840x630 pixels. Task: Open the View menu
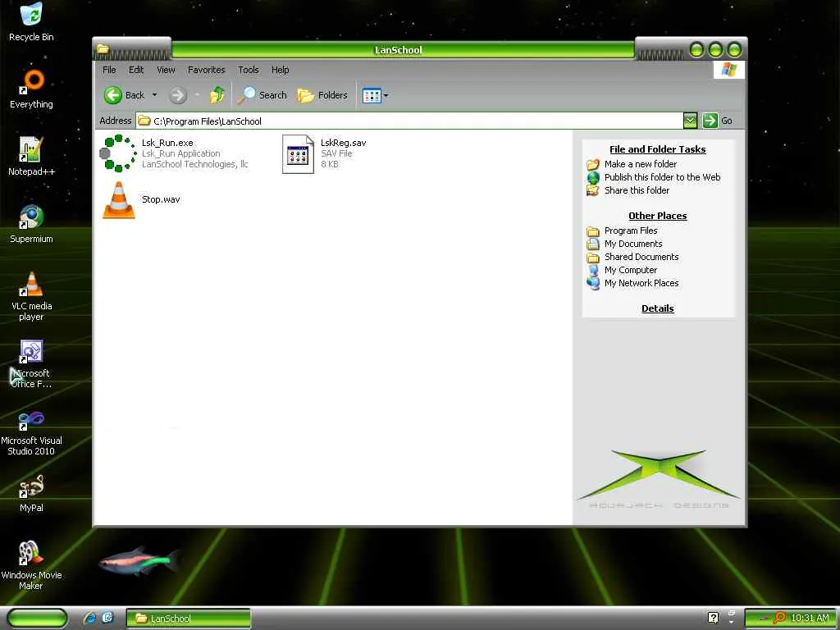tap(166, 70)
